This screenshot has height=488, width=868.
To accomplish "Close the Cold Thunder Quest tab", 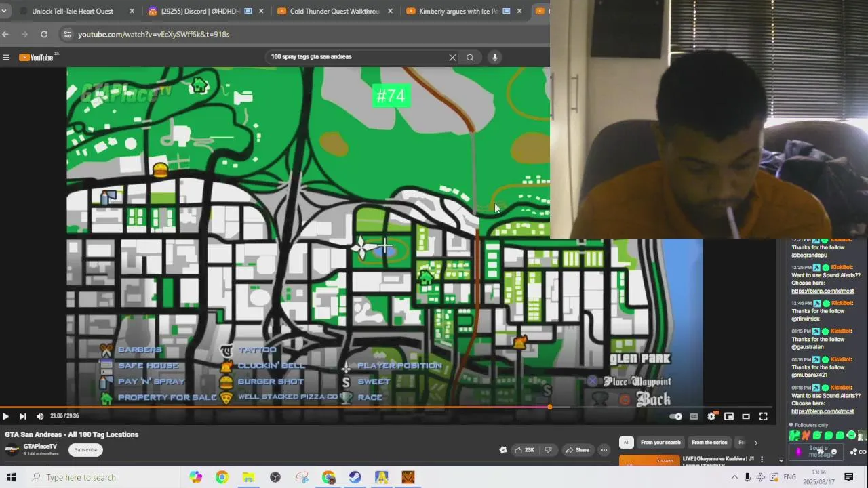I will (x=391, y=11).
